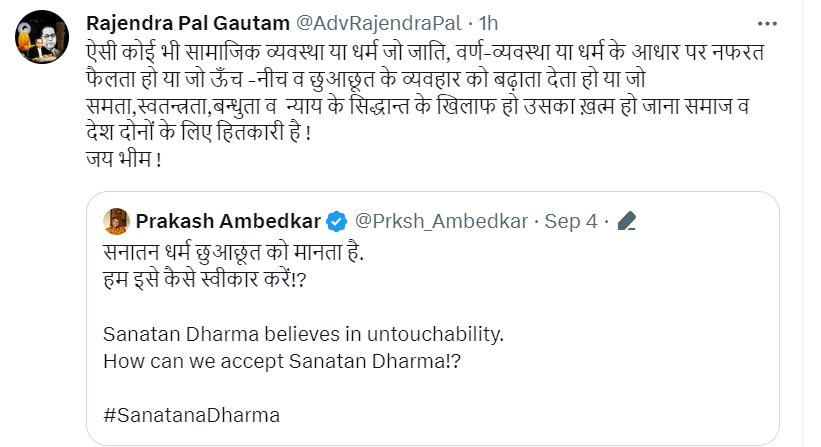This screenshot has width=821, height=447.
Task: Click the blue verified badge
Action: coord(339,220)
